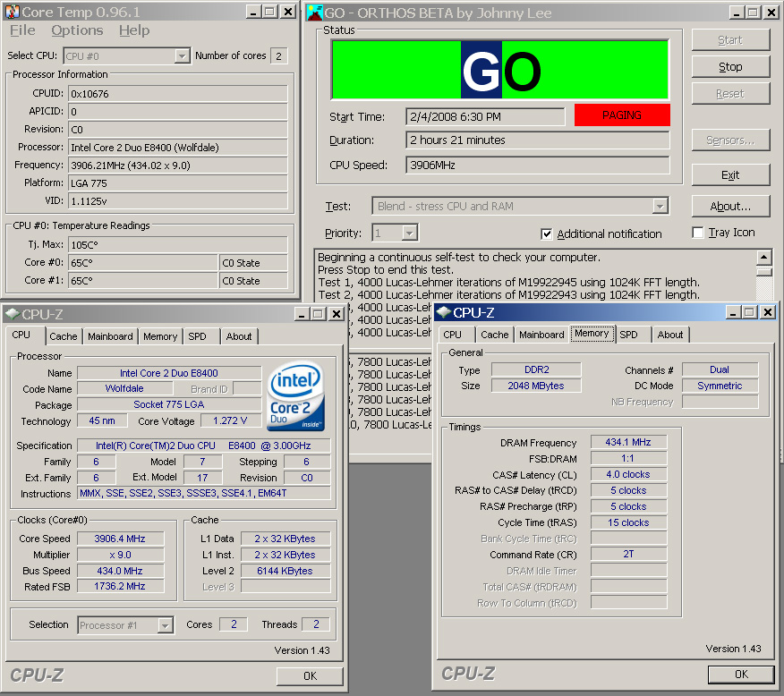This screenshot has width=784, height=696.
Task: Click the About... button in ORTHOS
Action: pos(730,206)
